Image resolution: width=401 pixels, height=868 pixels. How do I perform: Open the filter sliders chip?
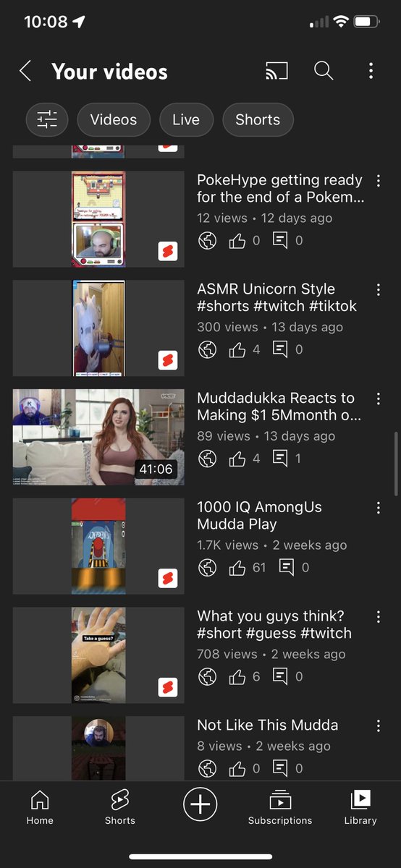(x=47, y=119)
